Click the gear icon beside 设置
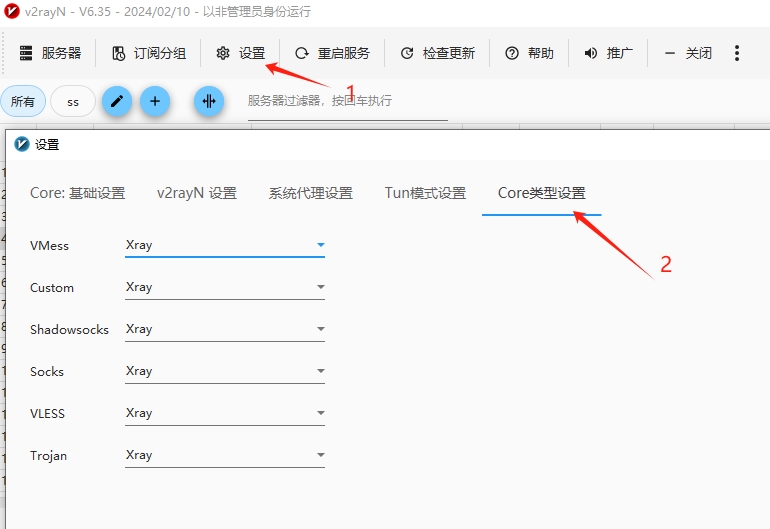770x529 pixels. (223, 53)
